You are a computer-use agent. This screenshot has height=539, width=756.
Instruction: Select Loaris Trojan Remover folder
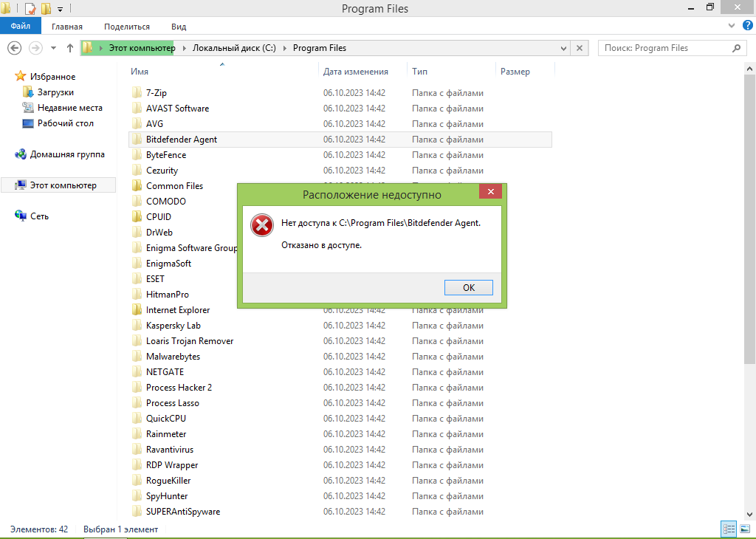click(190, 341)
